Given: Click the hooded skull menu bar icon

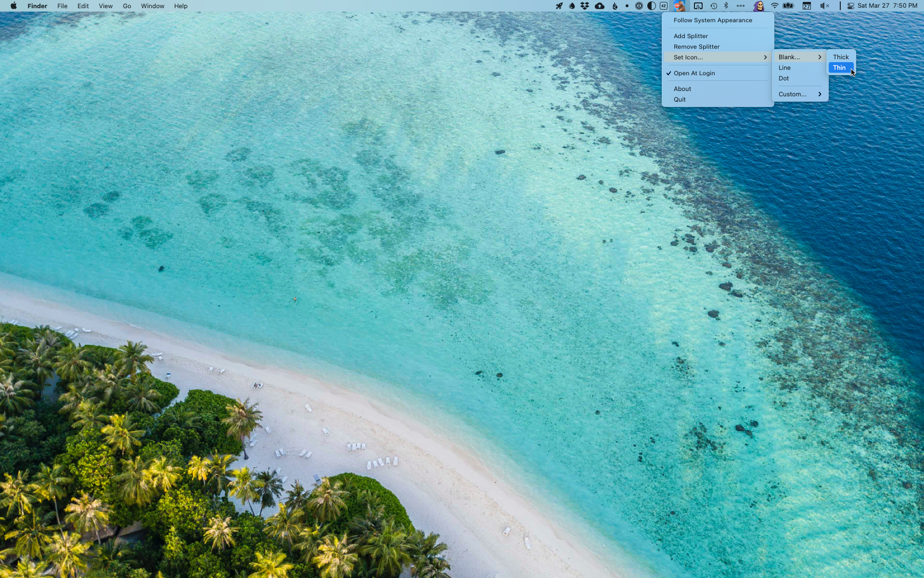Looking at the screenshot, I should tap(759, 6).
